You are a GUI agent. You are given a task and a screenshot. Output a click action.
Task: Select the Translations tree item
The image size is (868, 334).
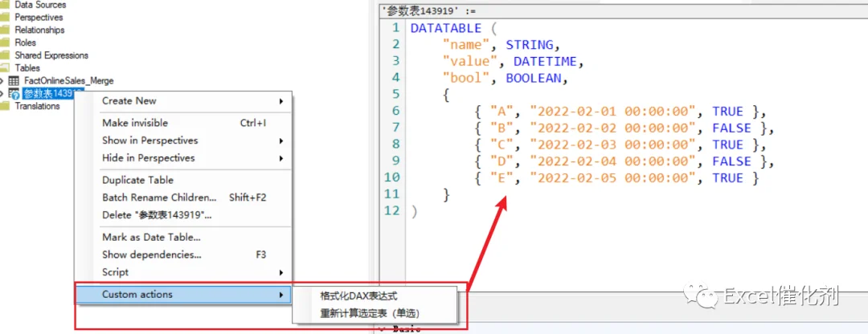point(37,106)
